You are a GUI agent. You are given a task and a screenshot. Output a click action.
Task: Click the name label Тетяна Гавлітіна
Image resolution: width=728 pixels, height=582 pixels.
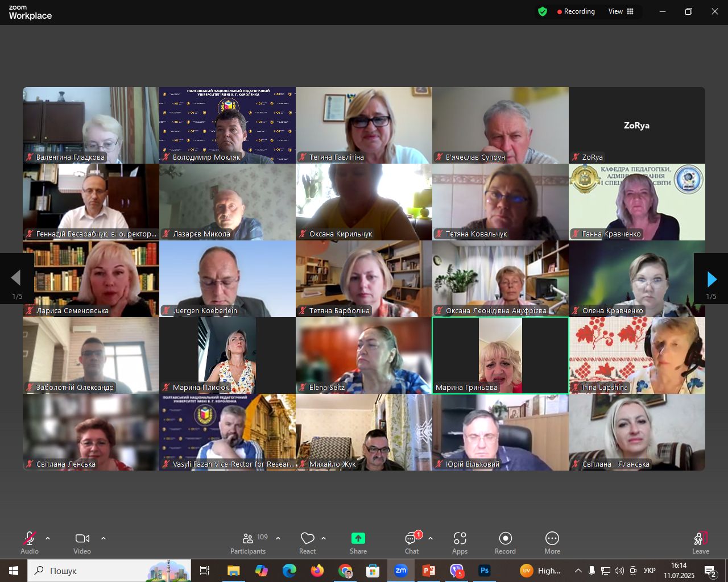337,157
